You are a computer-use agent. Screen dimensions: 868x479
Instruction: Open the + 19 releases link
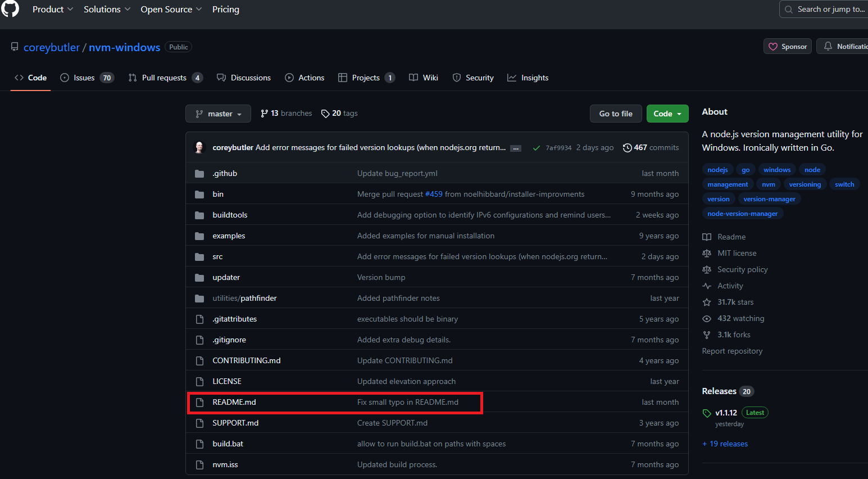(725, 444)
